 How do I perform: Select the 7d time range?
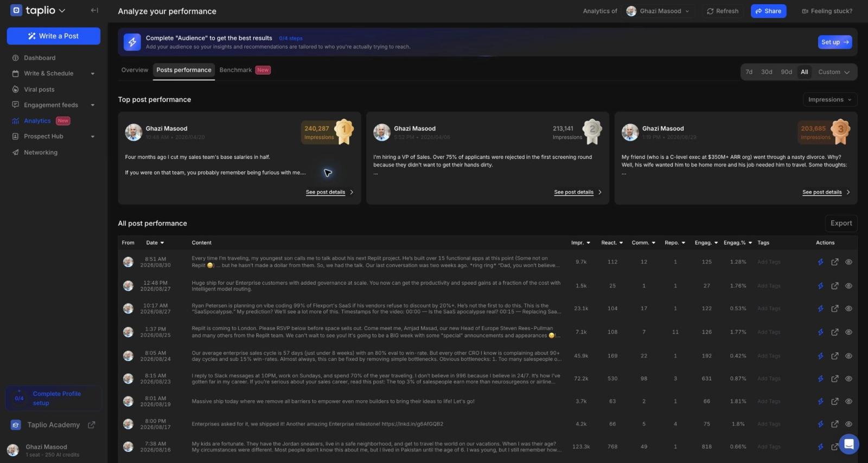pos(749,72)
